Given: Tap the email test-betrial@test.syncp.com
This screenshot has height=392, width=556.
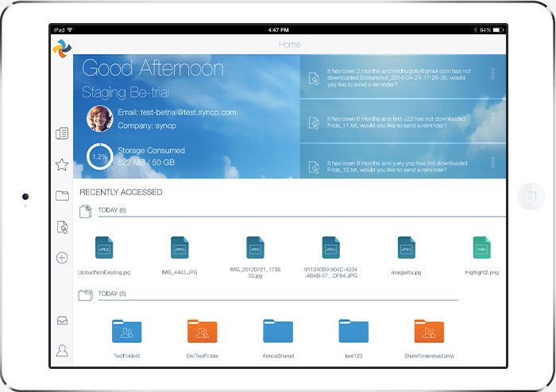Looking at the screenshot, I should (x=176, y=112).
